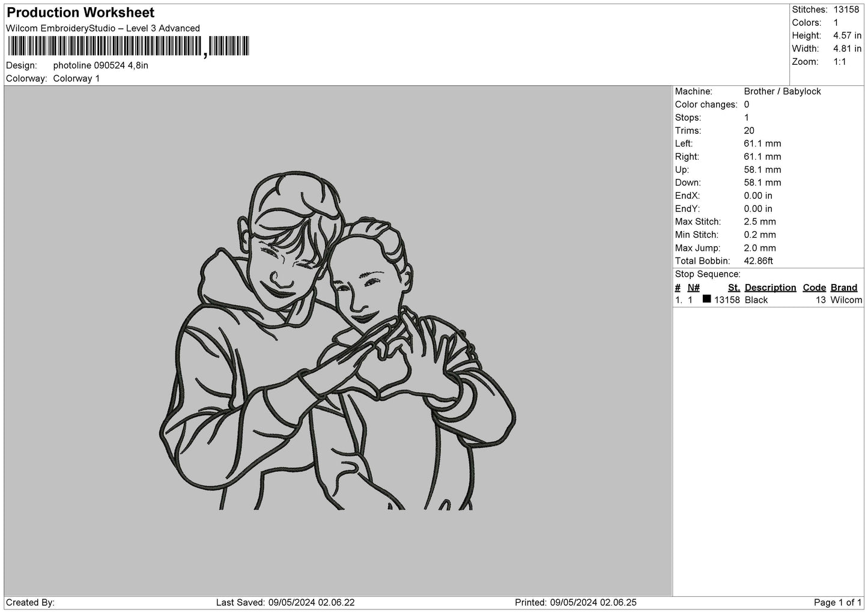Screen dimensions: 868x613
Task: Click the "Machine:" label
Action: [694, 91]
